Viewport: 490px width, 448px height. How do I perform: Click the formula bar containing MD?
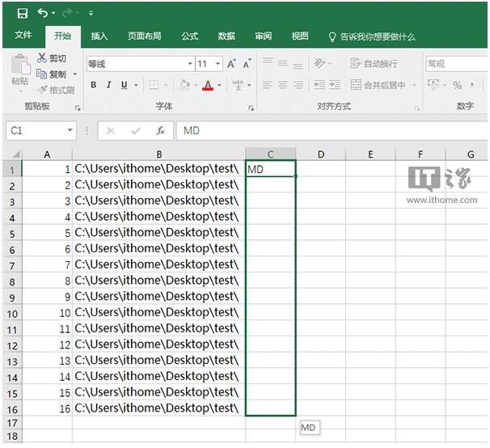[x=323, y=130]
